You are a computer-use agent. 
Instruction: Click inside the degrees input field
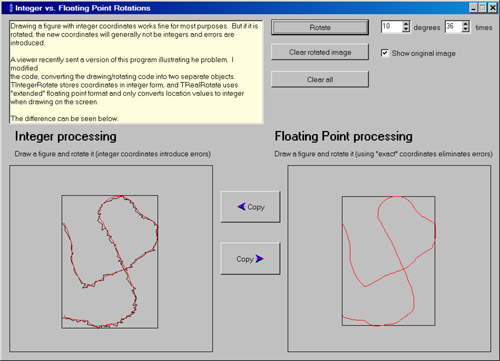click(x=392, y=27)
